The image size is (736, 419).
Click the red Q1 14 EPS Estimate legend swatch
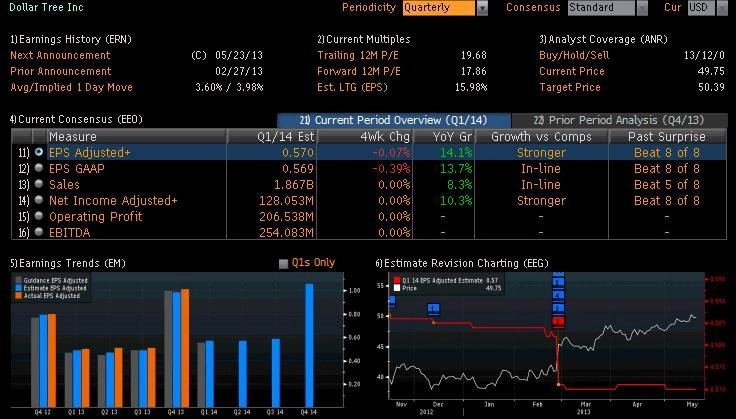397,280
